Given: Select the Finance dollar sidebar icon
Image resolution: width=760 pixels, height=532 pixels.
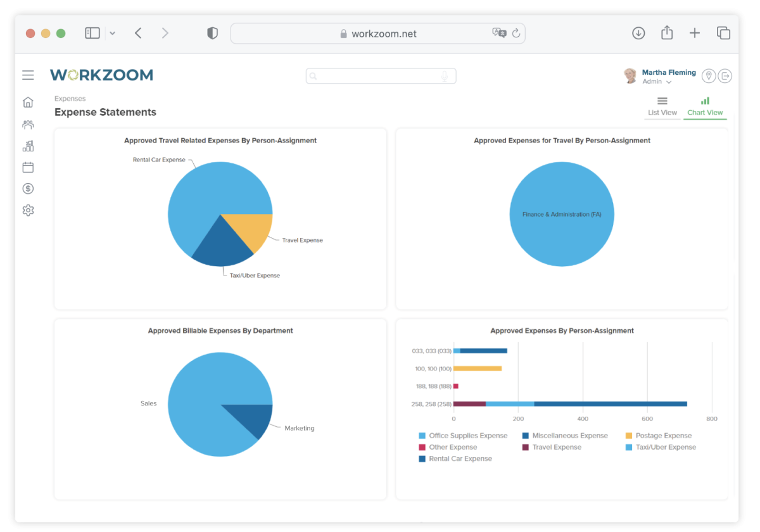Looking at the screenshot, I should tap(28, 188).
